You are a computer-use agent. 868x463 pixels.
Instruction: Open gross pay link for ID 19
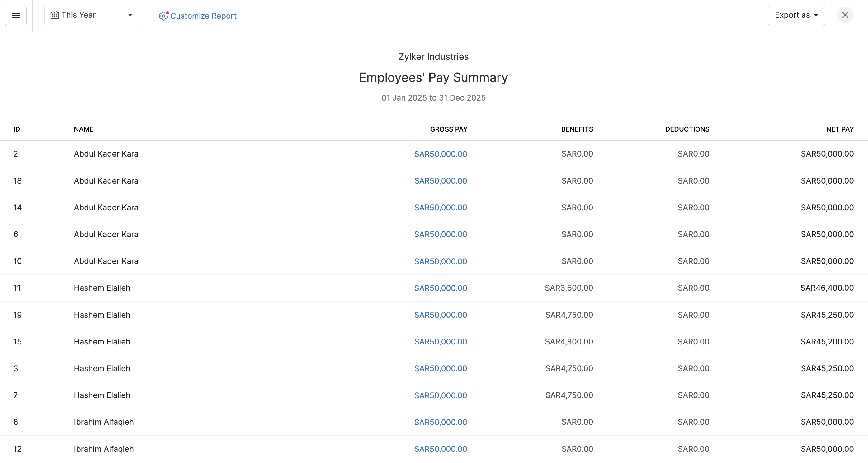[441, 315]
